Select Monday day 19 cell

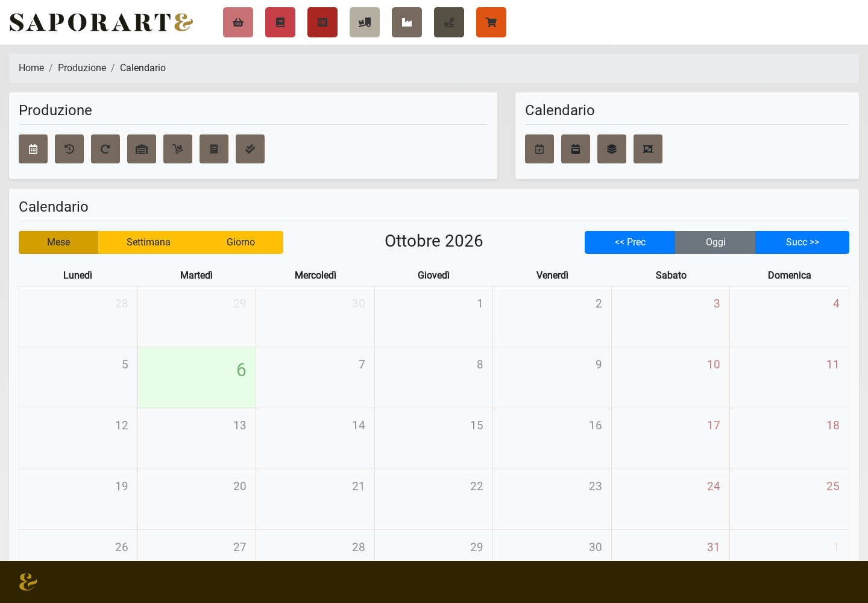78,499
